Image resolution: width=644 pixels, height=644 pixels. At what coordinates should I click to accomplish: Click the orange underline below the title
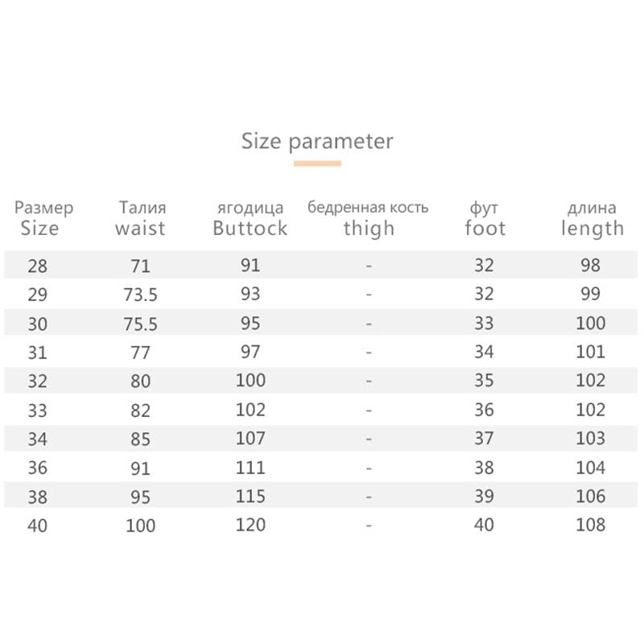pos(317,163)
